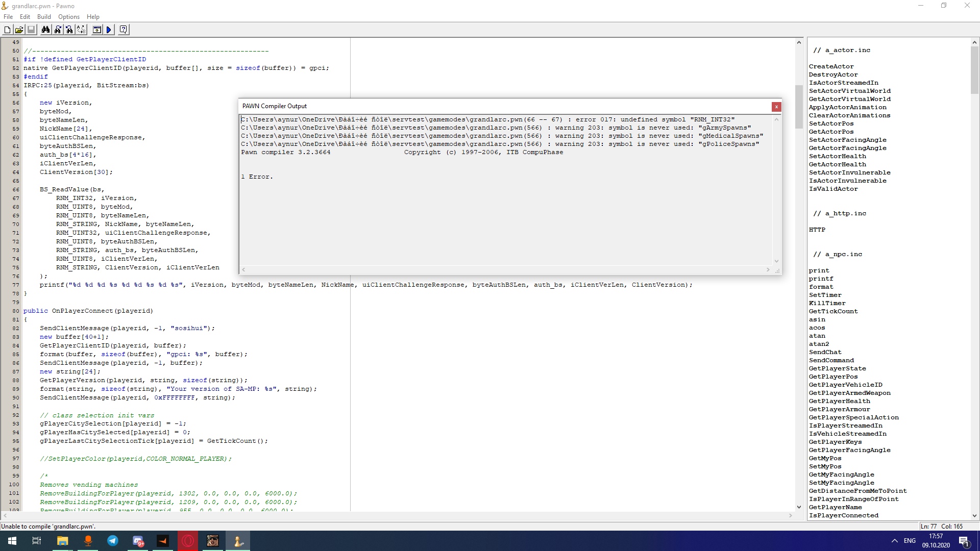980x551 pixels.
Task: Click the Find Previous binoculars icon
Action: pos(69,30)
